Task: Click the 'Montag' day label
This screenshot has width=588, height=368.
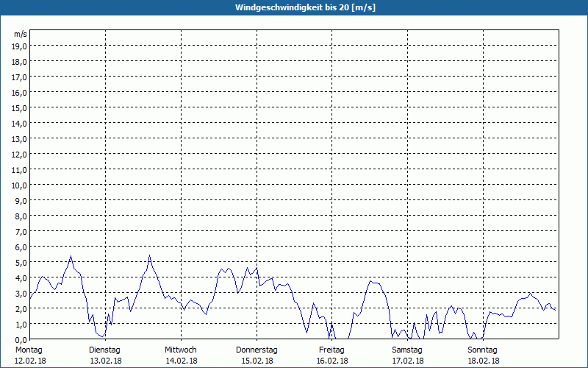Action: pos(29,350)
